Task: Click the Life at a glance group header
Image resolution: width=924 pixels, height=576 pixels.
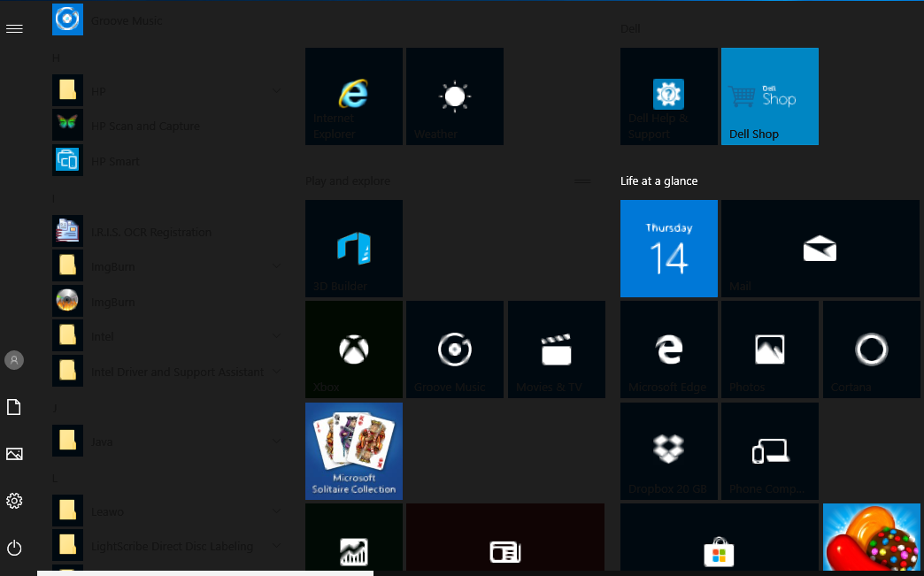Action: point(658,180)
